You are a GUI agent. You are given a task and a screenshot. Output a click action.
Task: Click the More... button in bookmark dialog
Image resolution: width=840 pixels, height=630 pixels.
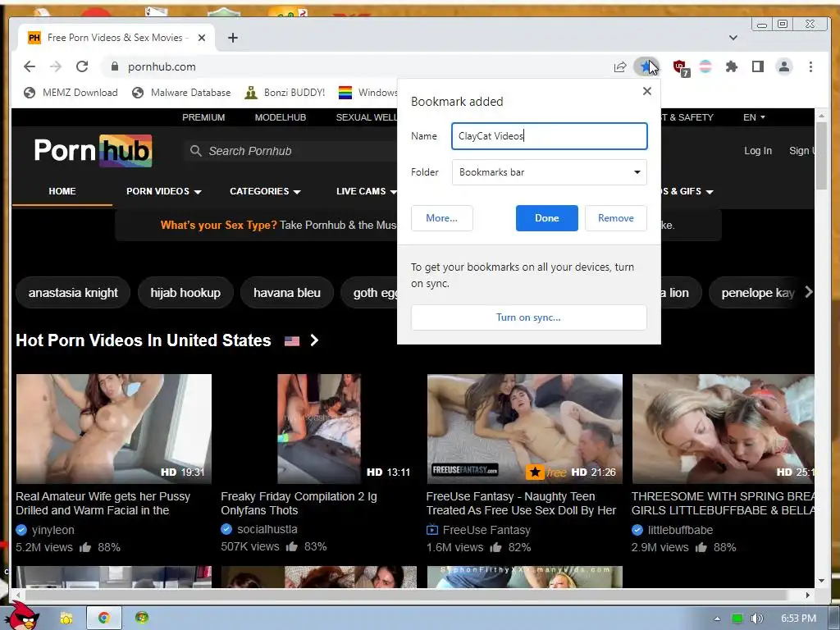pyautogui.click(x=441, y=218)
